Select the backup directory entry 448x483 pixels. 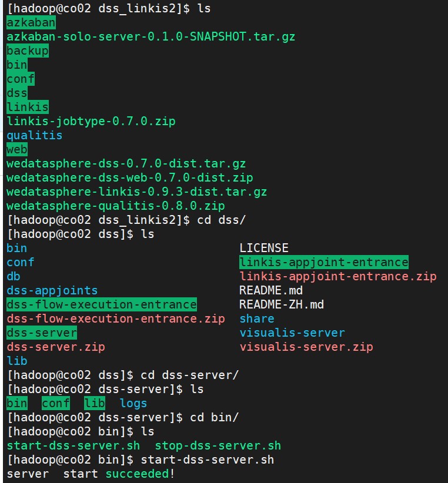click(28, 51)
